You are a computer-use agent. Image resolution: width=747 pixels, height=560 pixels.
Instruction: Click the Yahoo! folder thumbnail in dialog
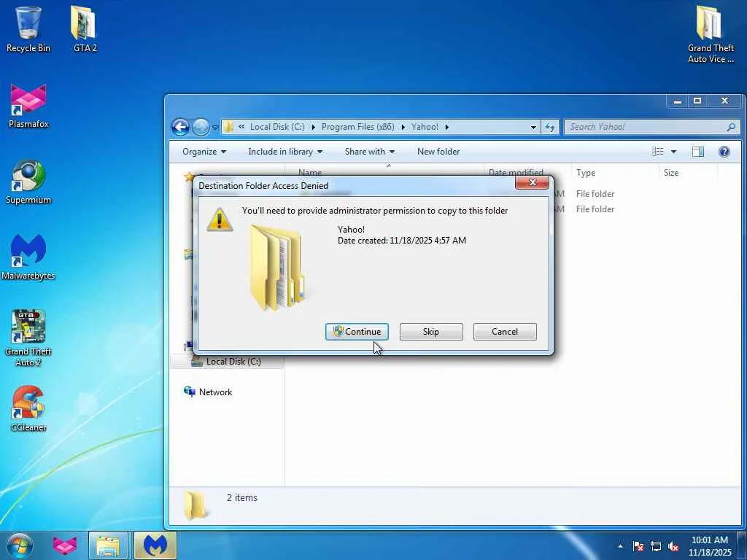click(277, 268)
